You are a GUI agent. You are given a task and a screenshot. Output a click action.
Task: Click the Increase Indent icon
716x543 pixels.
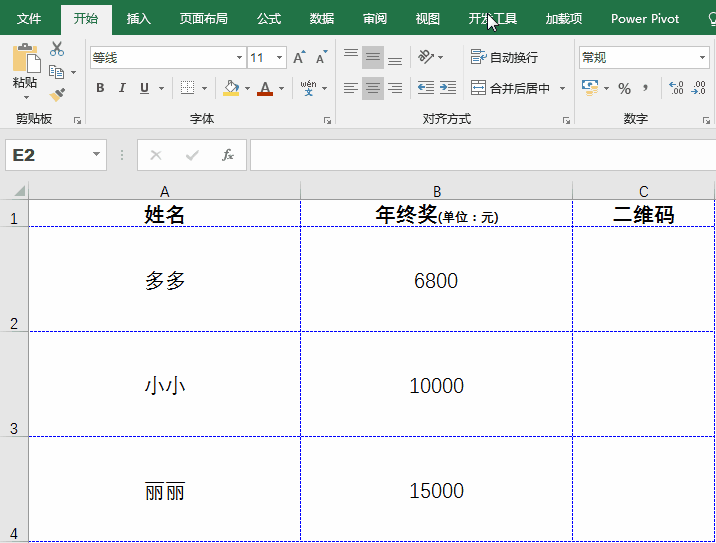tap(447, 88)
